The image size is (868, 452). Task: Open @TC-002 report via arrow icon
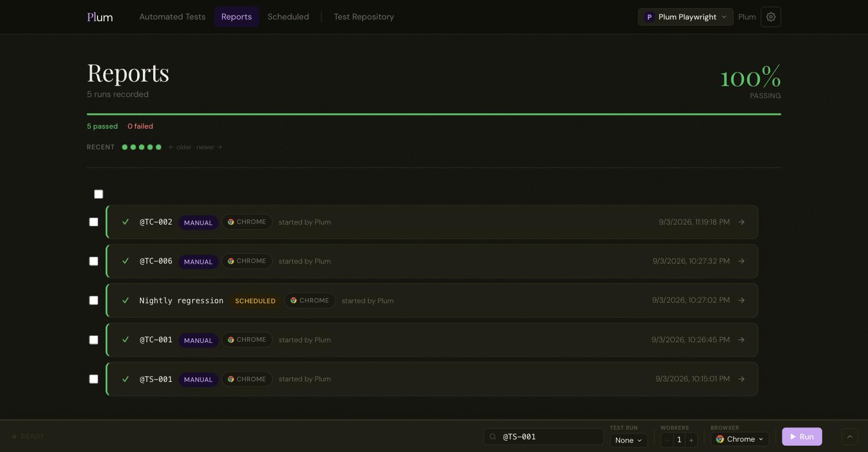pyautogui.click(x=742, y=222)
